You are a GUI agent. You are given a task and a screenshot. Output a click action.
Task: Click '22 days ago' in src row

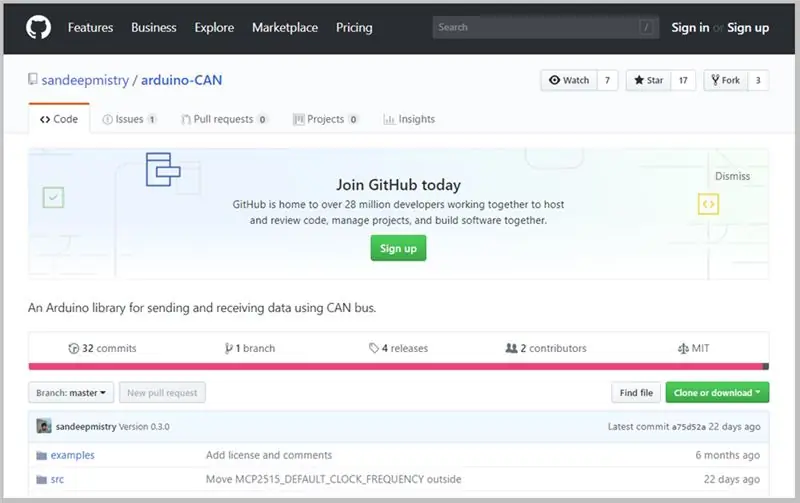[x=732, y=479]
